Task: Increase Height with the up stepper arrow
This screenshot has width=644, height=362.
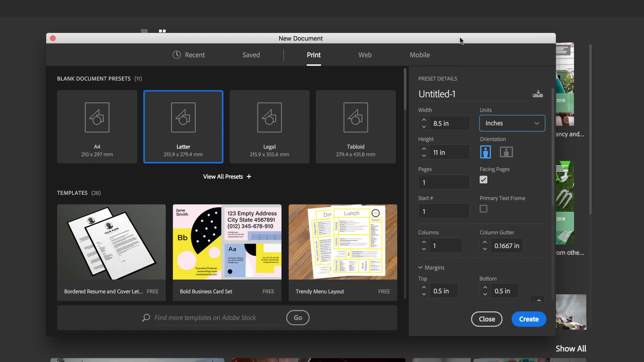Action: click(424, 149)
